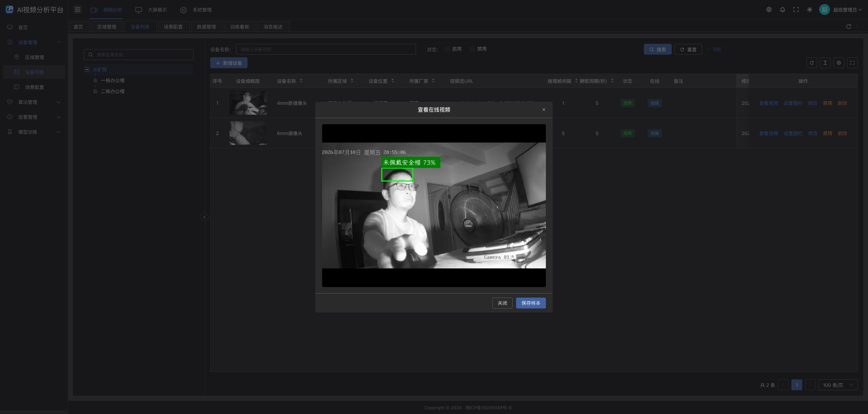Image resolution: width=868 pixels, height=414 pixels.
Task: Go to 首页 in left sidebar
Action: [34, 27]
